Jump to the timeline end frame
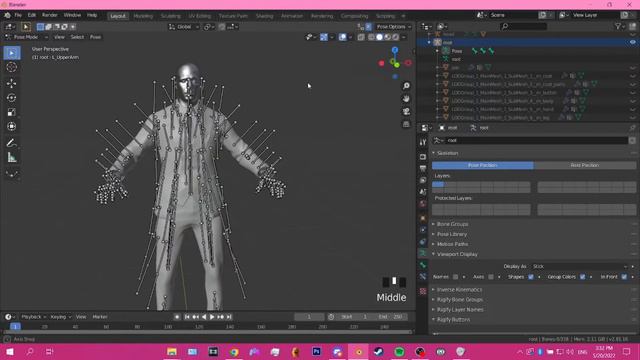The height and width of the screenshot is (360, 640). point(229,317)
